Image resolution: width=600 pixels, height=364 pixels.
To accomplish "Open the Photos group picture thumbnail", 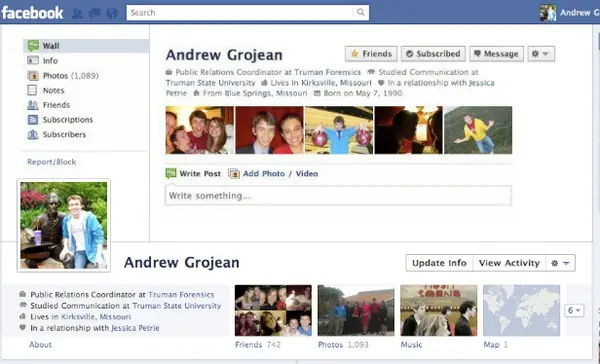I will (356, 310).
